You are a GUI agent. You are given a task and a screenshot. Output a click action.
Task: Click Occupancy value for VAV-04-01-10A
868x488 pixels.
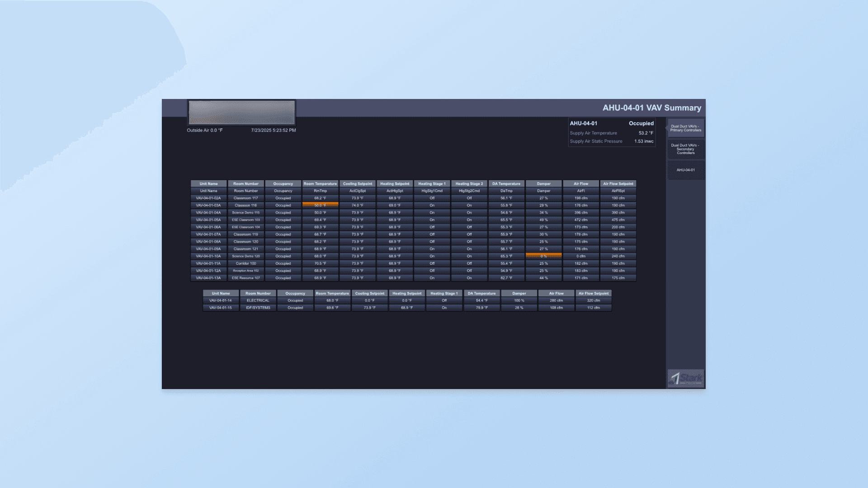[283, 256]
